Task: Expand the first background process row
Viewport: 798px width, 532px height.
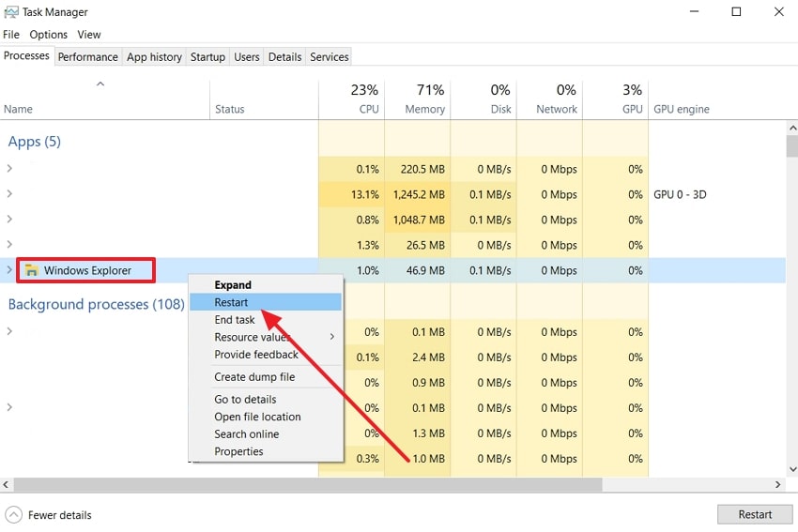Action: [x=9, y=331]
